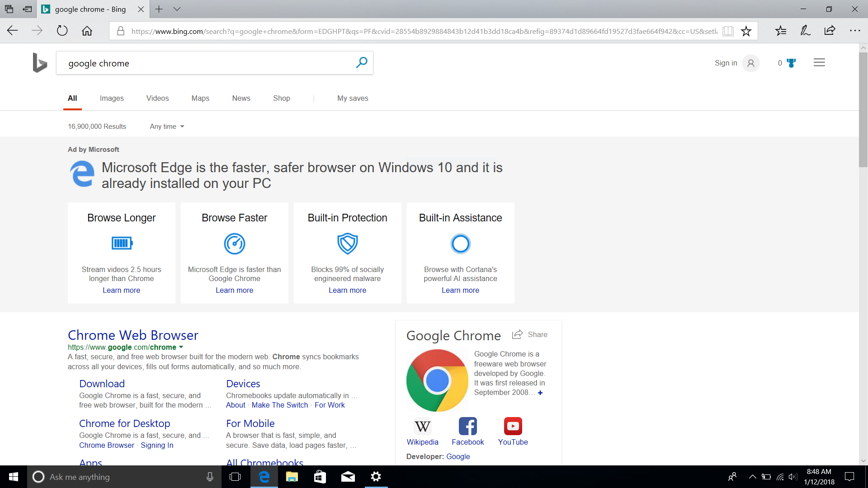Refresh the current page
Screen dimensions: 868x488
[x=62, y=31]
